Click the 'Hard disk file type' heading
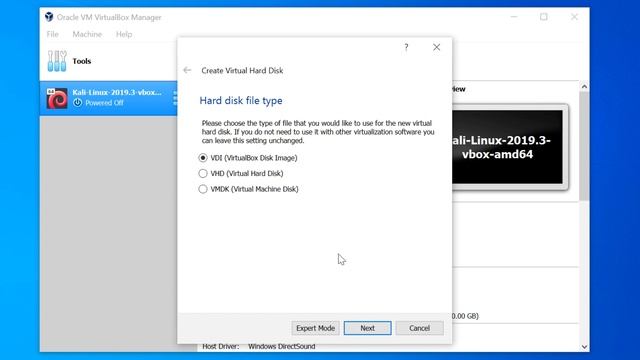This screenshot has height=360, width=640. 241,101
